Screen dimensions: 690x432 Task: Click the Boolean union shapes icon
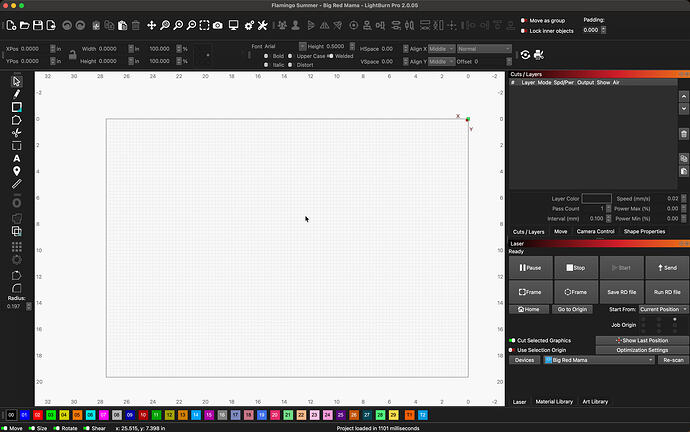[x=17, y=231]
